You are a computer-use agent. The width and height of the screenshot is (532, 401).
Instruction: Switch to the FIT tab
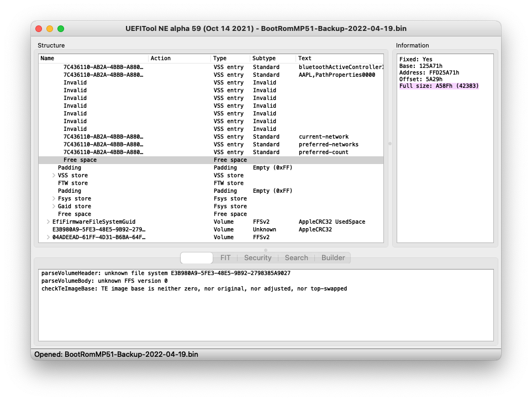pyautogui.click(x=225, y=258)
